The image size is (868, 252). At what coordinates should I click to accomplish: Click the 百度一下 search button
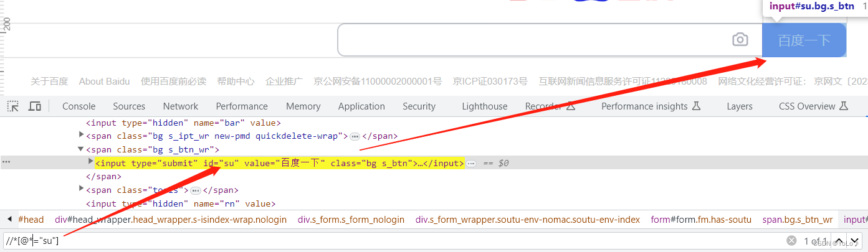[804, 40]
